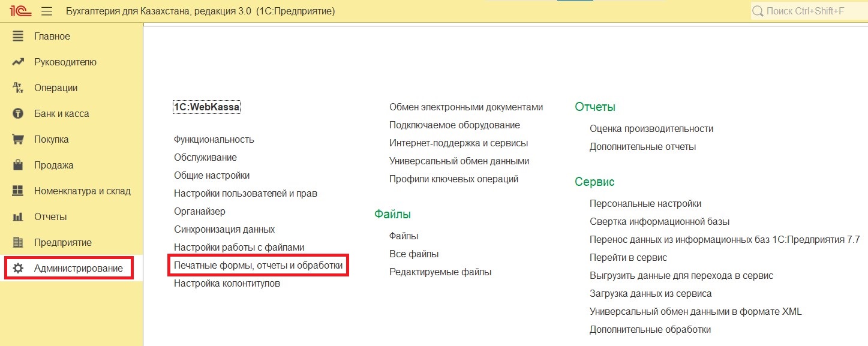Open Обмен электронными документами
Viewport: 868px width, 346px height.
(x=466, y=107)
